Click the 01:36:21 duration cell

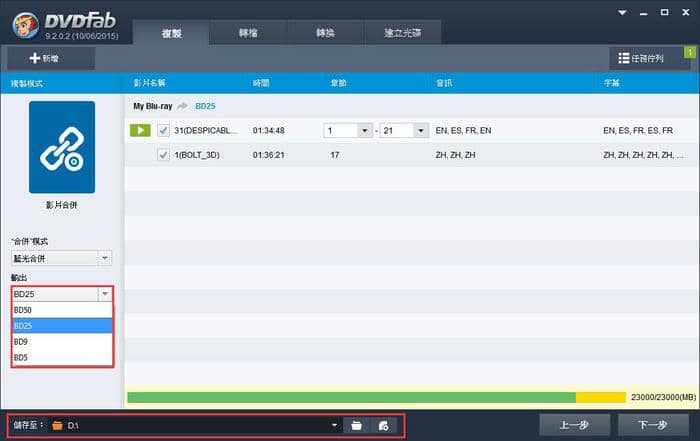point(268,155)
